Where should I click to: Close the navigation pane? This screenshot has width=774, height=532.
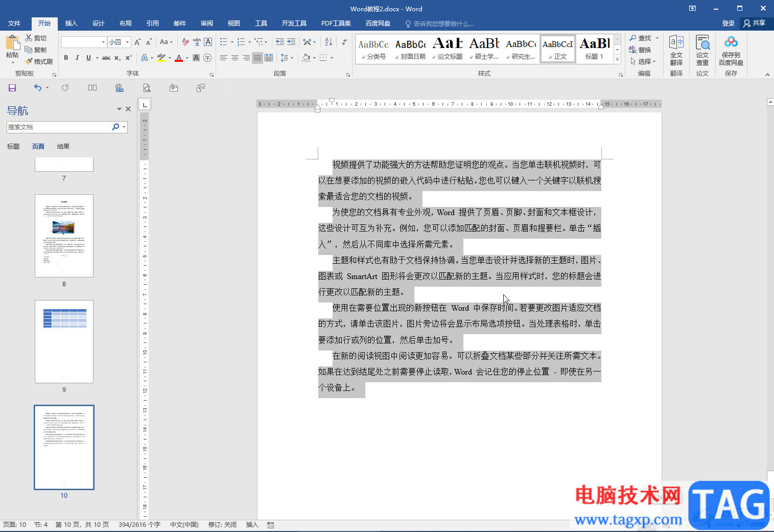(x=128, y=109)
